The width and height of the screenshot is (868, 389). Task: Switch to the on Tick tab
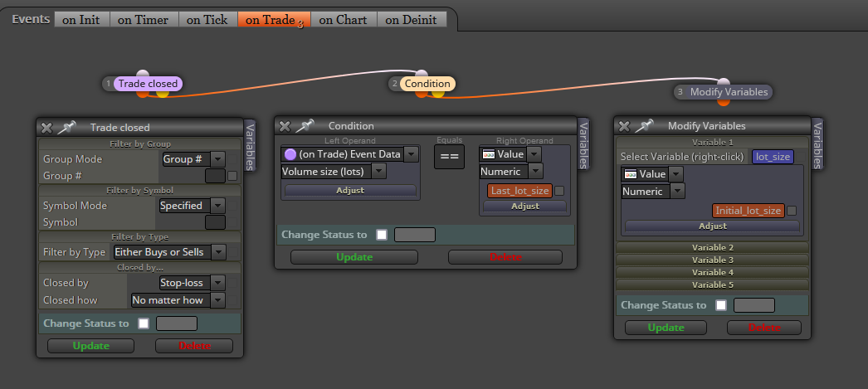207,20
